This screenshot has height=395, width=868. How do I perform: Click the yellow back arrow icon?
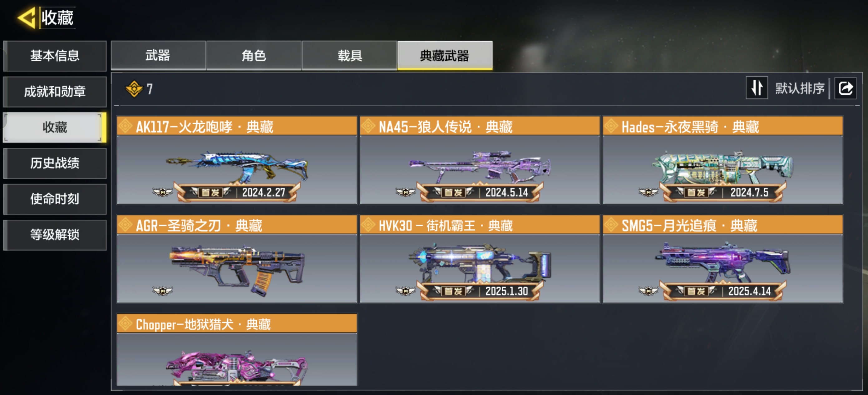tap(27, 17)
